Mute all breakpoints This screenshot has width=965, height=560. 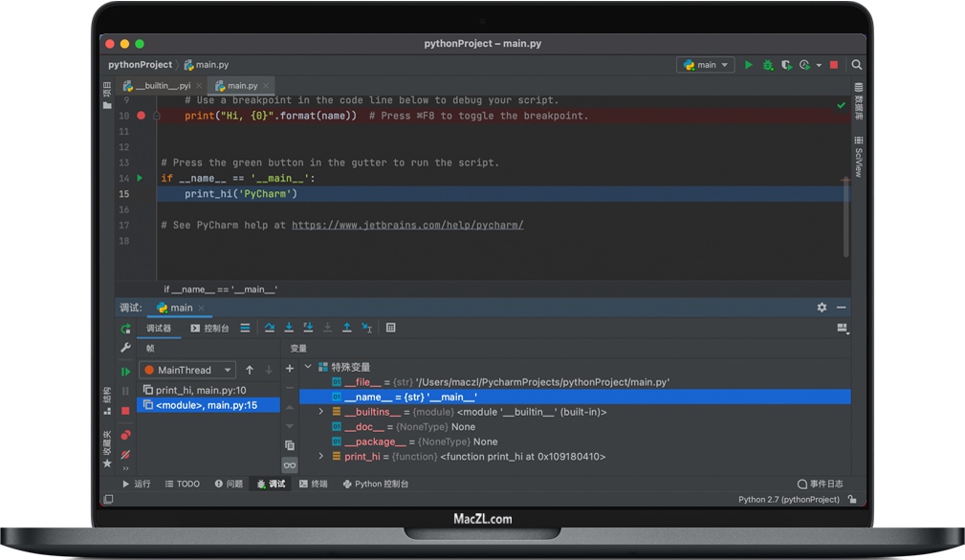pyautogui.click(x=124, y=455)
